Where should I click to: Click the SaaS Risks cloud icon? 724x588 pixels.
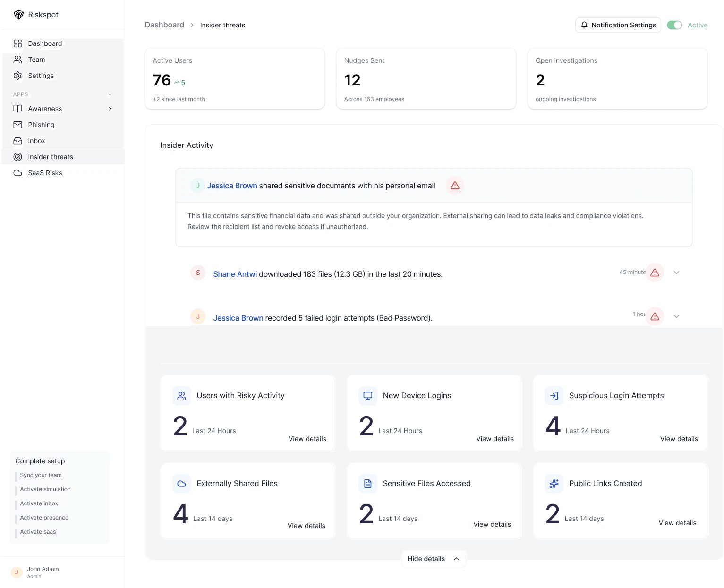coord(18,173)
